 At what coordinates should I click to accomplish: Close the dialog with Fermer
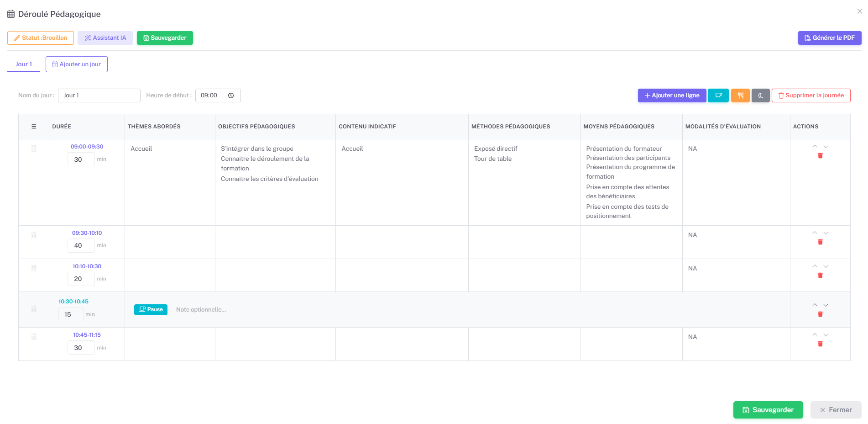(836, 409)
